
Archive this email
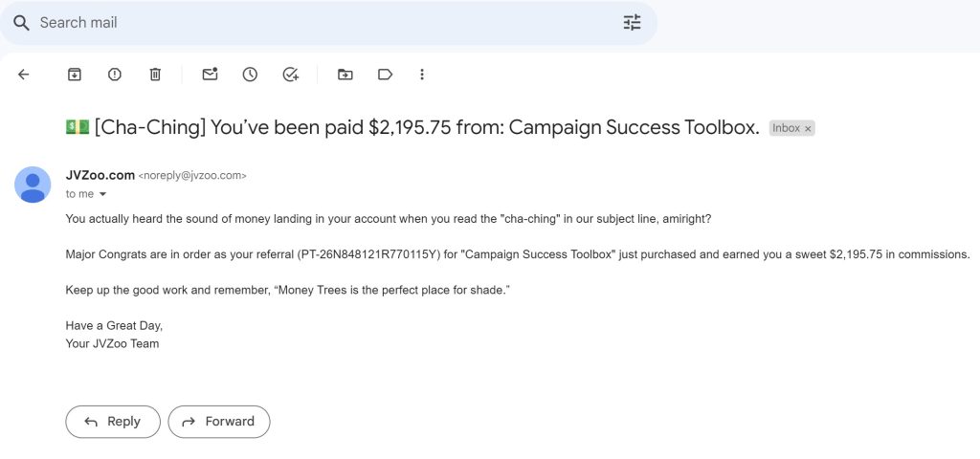[75, 75]
